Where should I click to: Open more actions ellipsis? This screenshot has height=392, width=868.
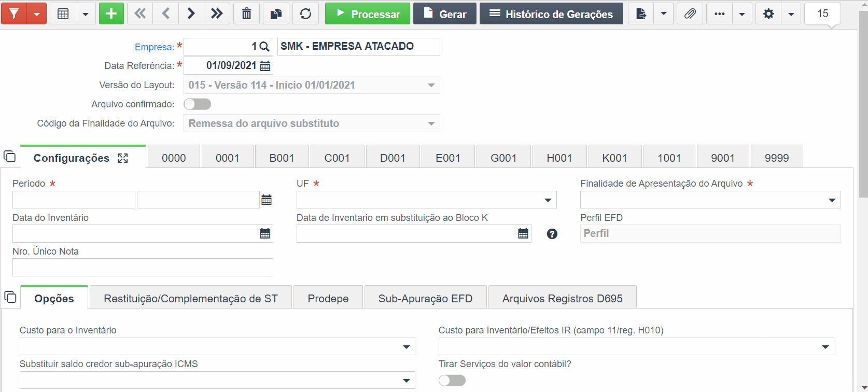pyautogui.click(x=720, y=13)
